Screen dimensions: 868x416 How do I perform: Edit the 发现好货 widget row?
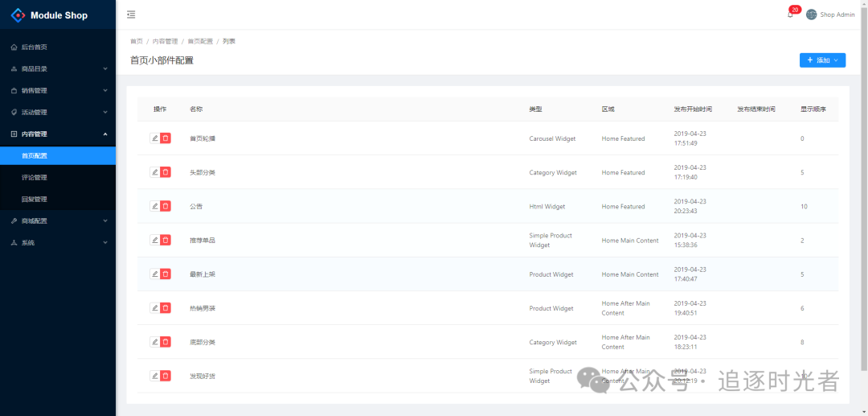pos(155,376)
